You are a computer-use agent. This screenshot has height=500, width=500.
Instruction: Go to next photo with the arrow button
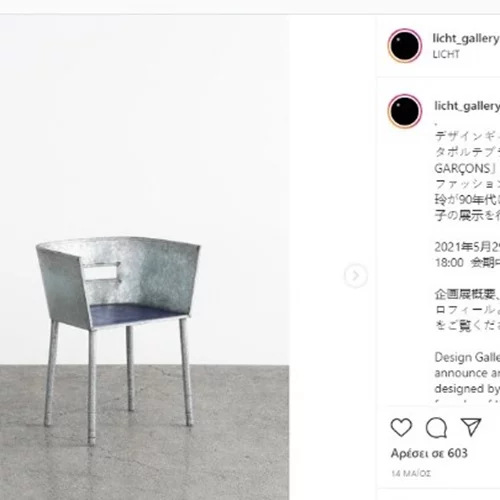[x=356, y=276]
